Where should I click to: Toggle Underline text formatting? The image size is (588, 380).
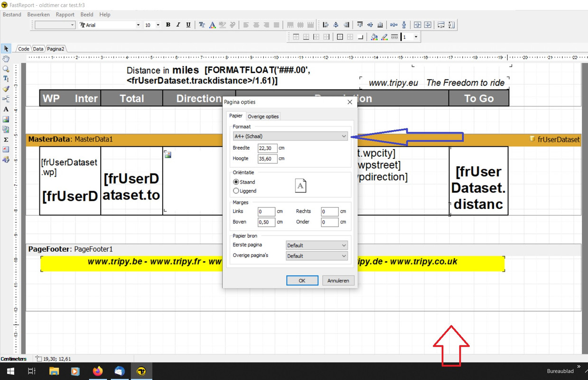[188, 25]
